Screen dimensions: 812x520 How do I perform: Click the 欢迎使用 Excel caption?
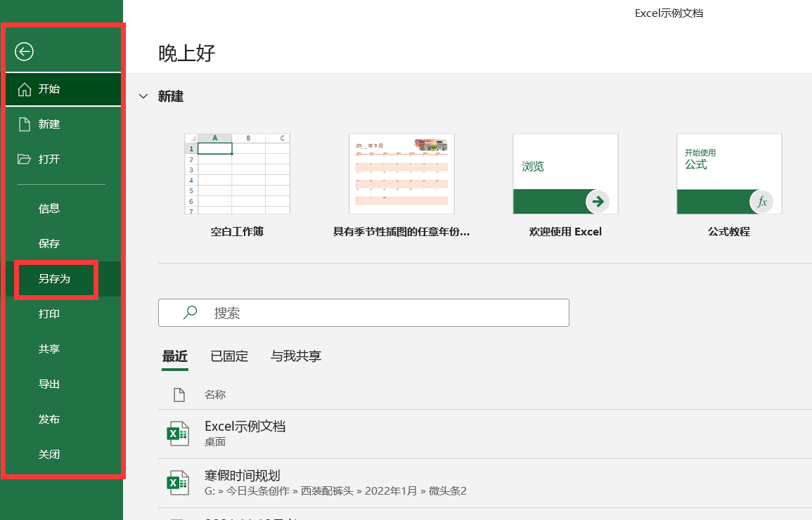pos(565,232)
